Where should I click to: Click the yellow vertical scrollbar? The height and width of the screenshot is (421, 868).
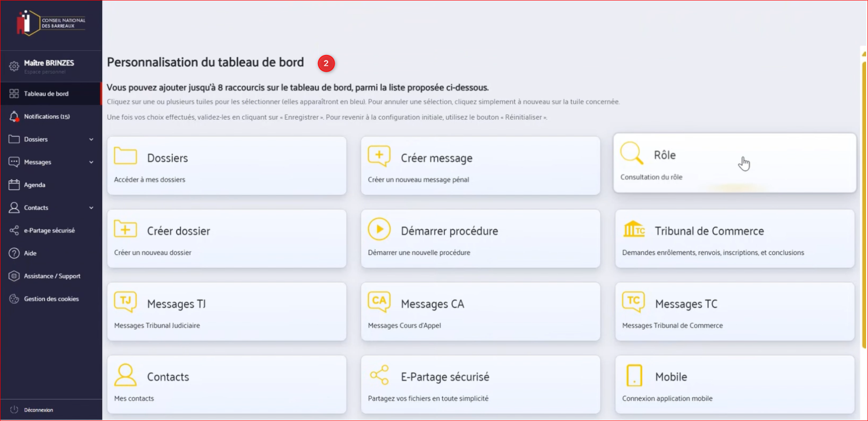[x=864, y=205]
